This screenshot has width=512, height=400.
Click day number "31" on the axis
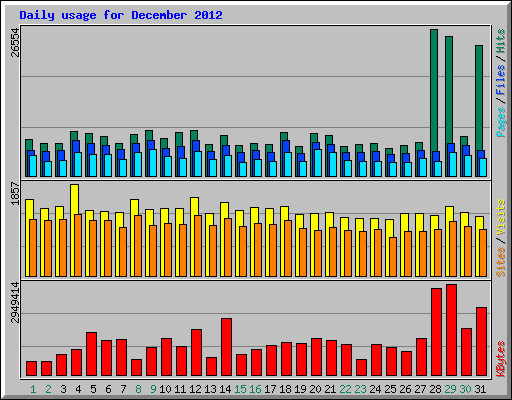pos(480,389)
